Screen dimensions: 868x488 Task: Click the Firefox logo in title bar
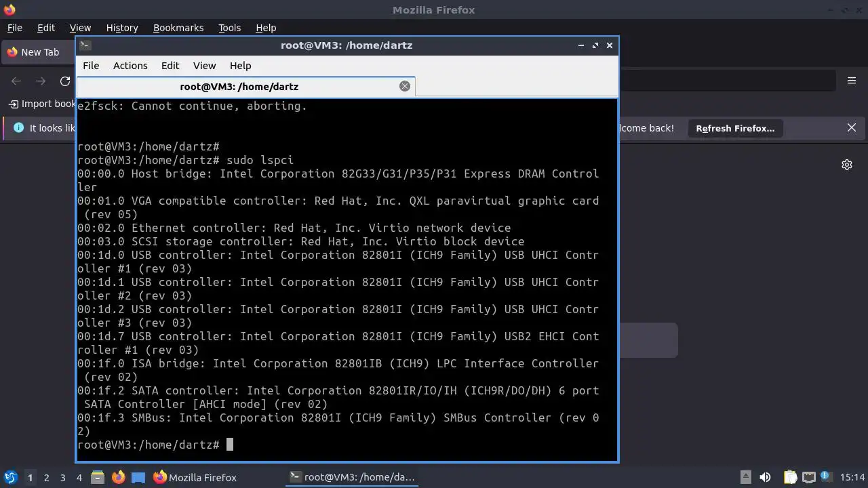(9, 9)
